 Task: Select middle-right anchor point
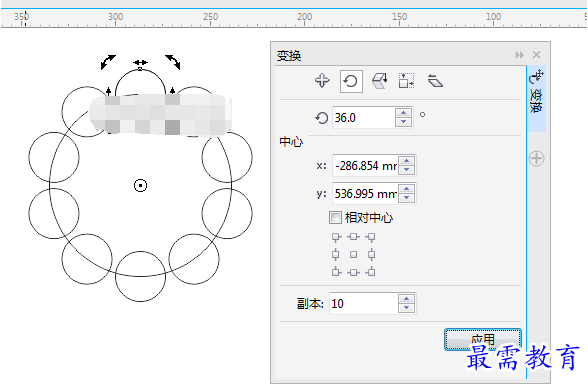371,255
